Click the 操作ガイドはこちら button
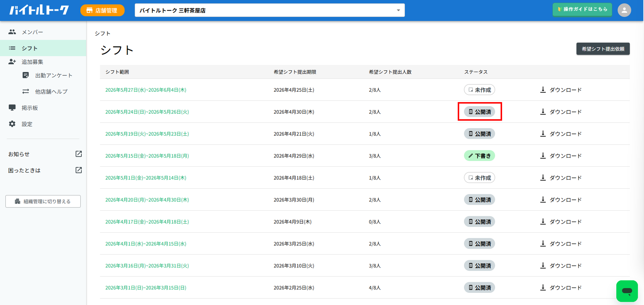 coord(582,9)
